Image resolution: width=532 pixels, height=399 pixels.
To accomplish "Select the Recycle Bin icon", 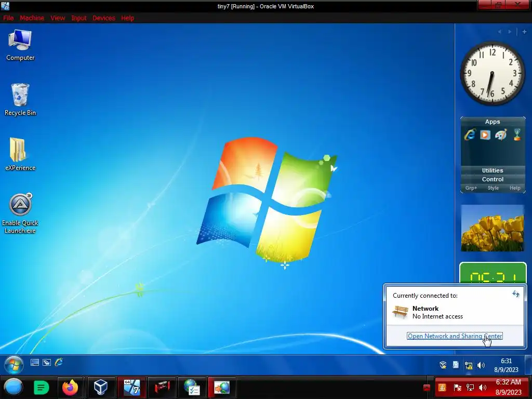I will coord(20,99).
